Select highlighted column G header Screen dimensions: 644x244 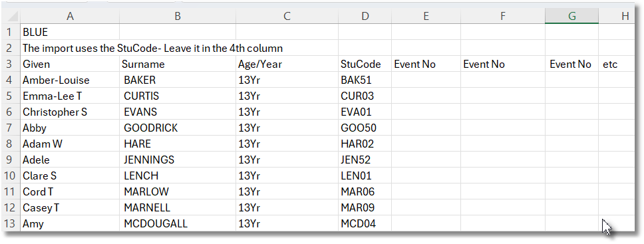click(571, 16)
